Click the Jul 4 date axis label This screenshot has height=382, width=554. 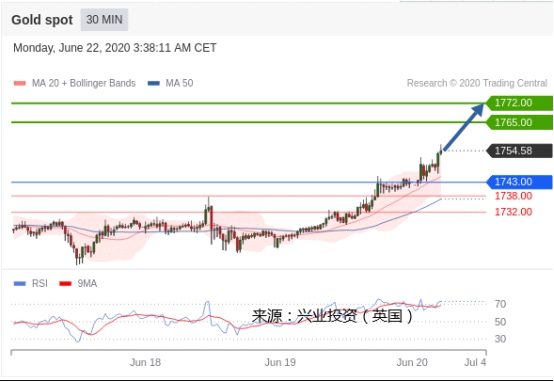click(x=475, y=362)
